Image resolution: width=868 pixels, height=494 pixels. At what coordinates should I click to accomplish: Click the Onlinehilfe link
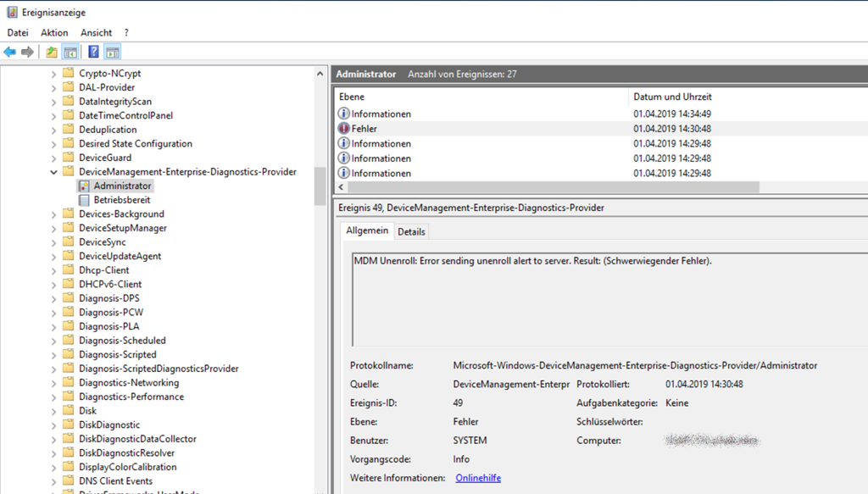click(478, 478)
